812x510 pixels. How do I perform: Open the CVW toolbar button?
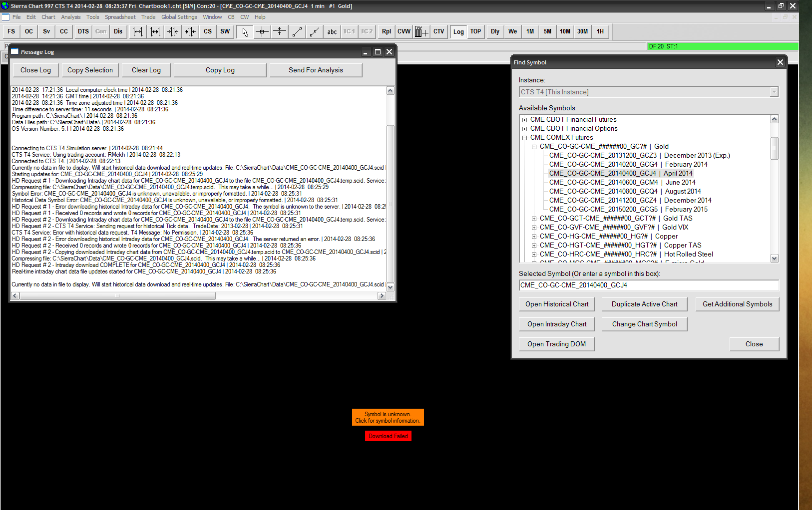pos(404,31)
